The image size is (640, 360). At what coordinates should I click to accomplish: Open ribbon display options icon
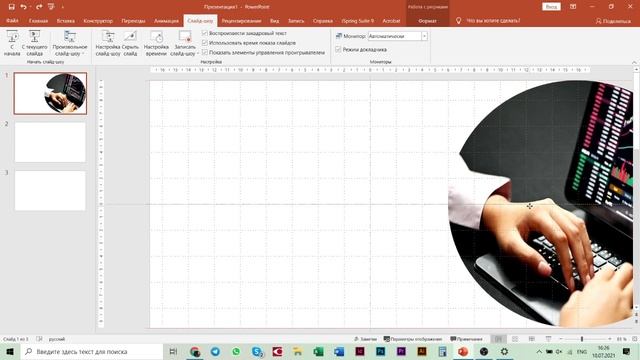pos(573,7)
